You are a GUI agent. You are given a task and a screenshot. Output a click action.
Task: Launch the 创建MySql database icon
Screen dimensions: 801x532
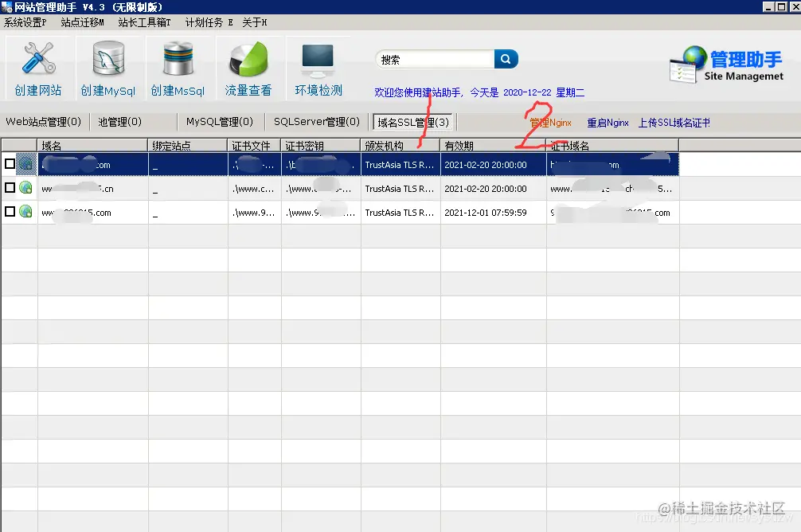point(108,68)
